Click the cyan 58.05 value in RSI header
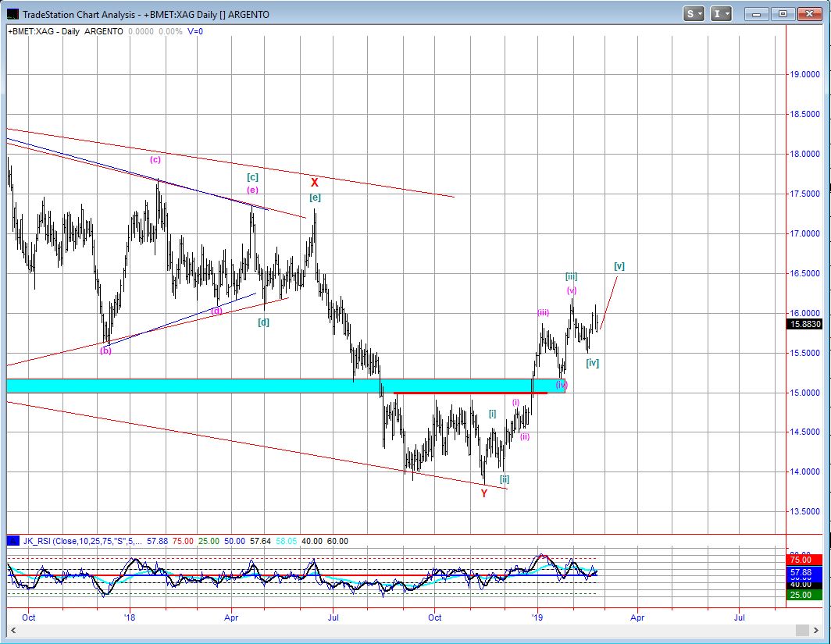This screenshot has height=644, width=831. point(287,541)
